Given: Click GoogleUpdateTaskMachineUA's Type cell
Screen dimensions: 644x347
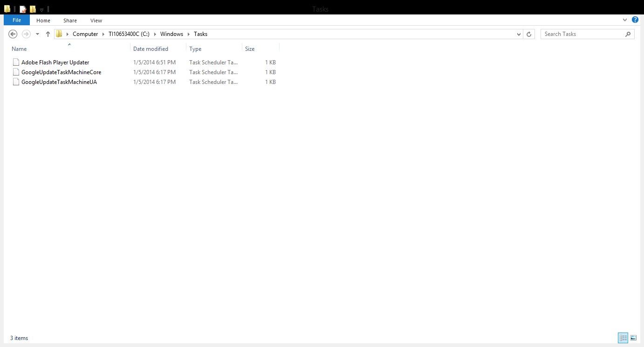Looking at the screenshot, I should [x=213, y=82].
